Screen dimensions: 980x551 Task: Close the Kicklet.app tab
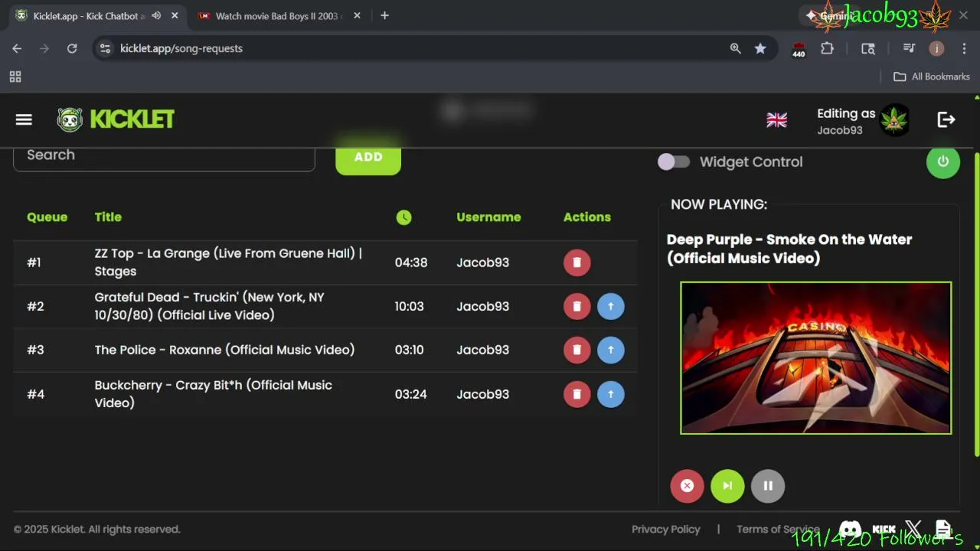(x=175, y=15)
